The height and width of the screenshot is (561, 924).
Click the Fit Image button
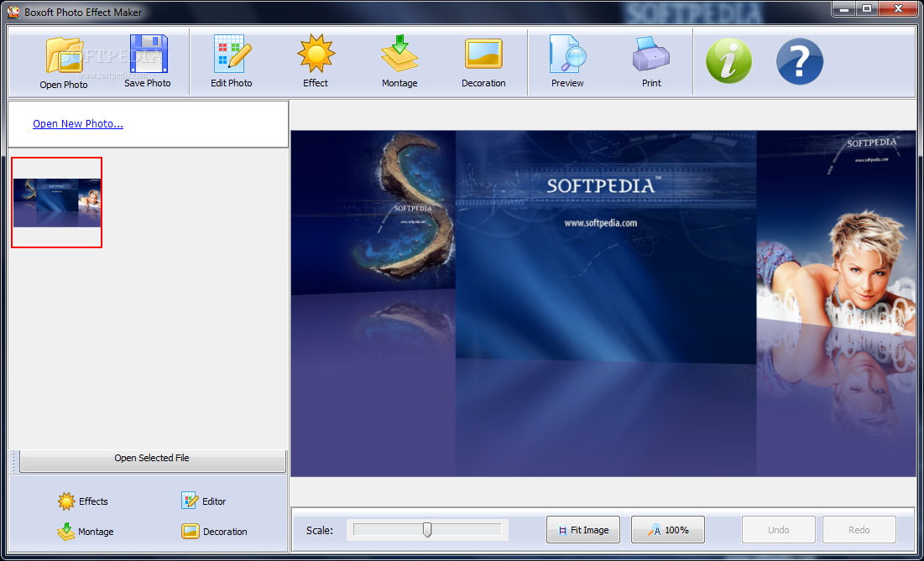pyautogui.click(x=582, y=530)
